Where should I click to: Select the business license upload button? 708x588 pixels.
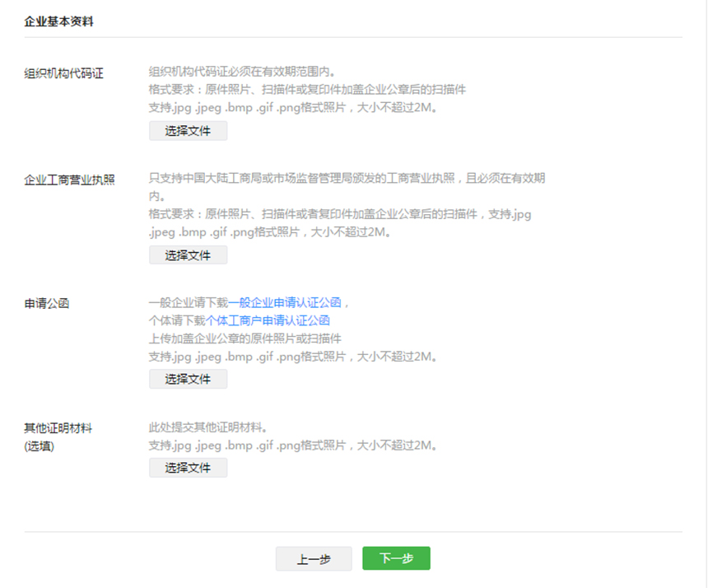point(188,255)
